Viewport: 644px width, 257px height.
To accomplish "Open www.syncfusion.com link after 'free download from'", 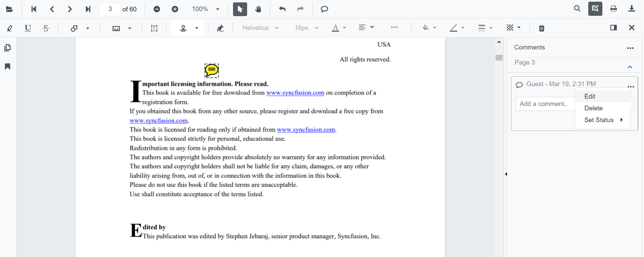I will 295,93.
